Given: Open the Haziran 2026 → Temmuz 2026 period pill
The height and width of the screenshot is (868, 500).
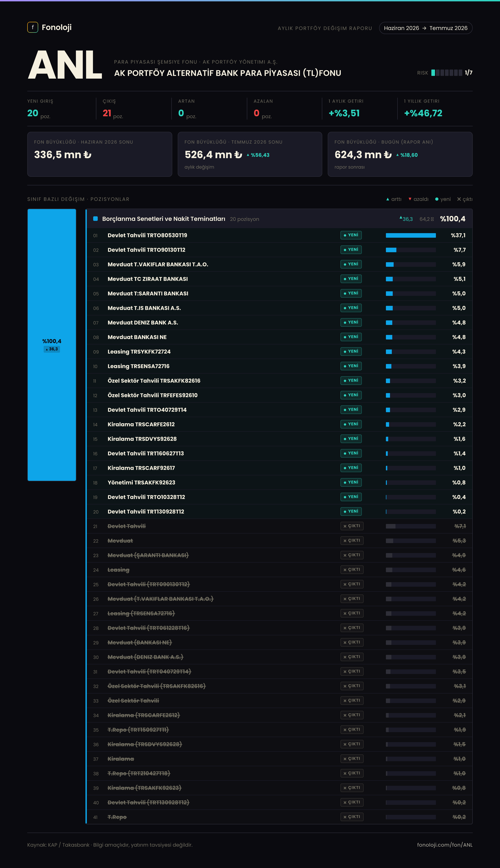Looking at the screenshot, I should 426,28.
